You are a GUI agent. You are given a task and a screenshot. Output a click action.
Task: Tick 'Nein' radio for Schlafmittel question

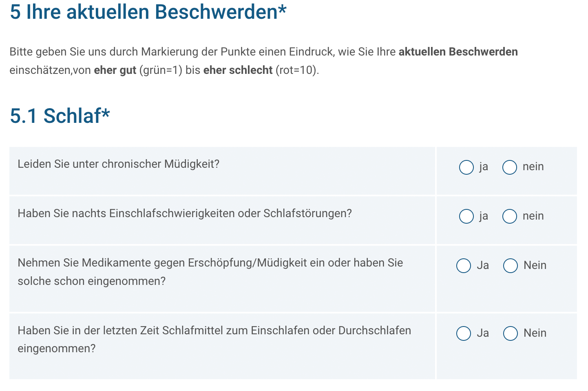coord(511,333)
